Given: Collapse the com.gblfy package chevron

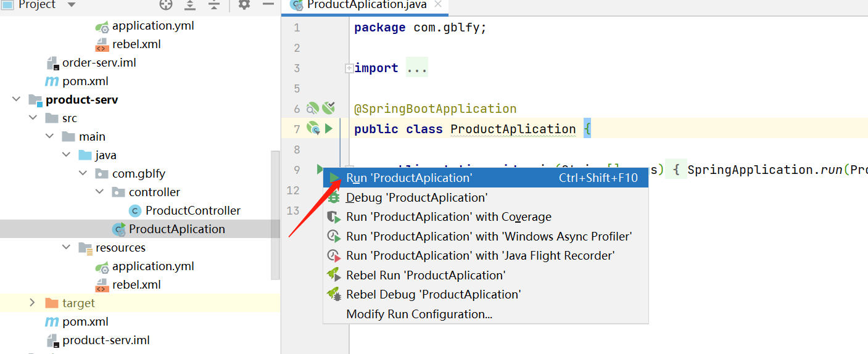Looking at the screenshot, I should [83, 173].
